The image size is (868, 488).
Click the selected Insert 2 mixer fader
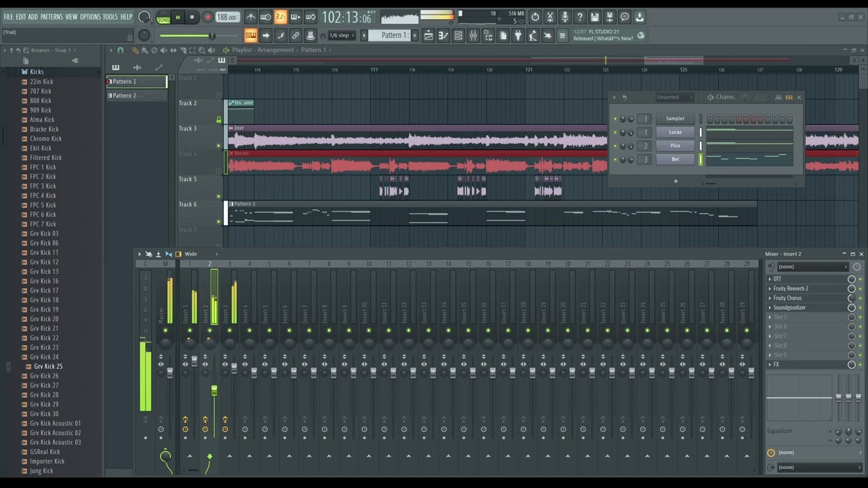pyautogui.click(x=214, y=390)
